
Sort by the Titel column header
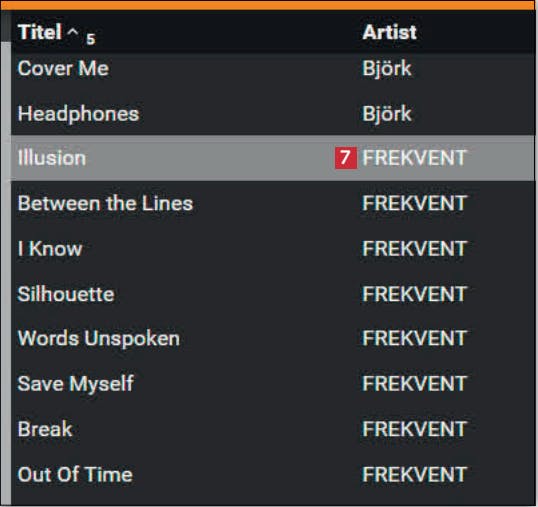pyautogui.click(x=39, y=32)
